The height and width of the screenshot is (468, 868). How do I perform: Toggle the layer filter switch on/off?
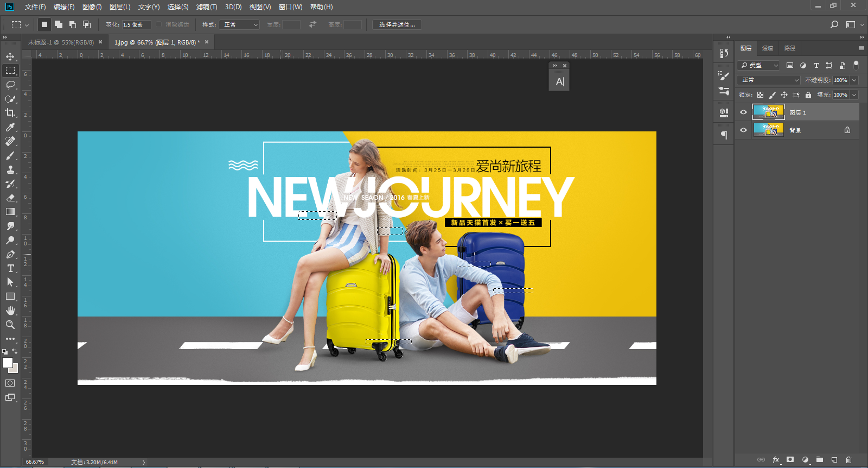coord(856,65)
